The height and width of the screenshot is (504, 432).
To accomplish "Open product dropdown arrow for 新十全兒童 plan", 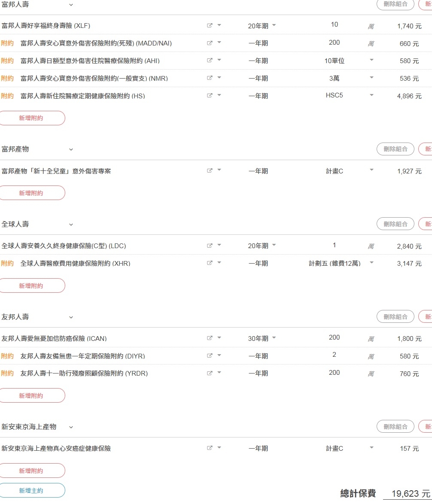I will pyautogui.click(x=219, y=170).
